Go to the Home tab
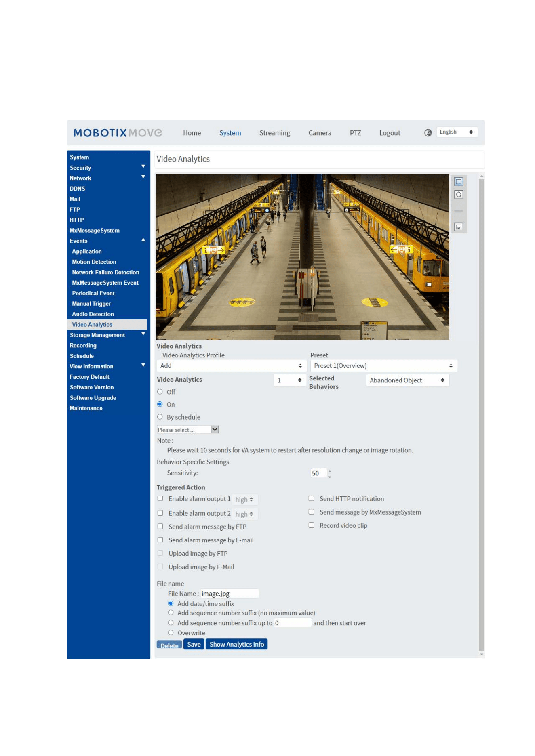This screenshot has height=756, width=535. click(x=192, y=133)
